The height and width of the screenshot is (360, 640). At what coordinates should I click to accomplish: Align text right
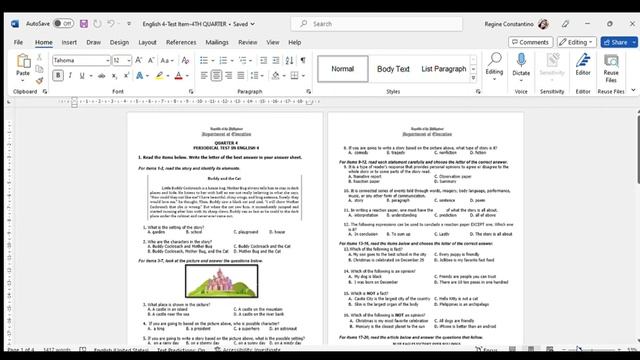(x=229, y=76)
